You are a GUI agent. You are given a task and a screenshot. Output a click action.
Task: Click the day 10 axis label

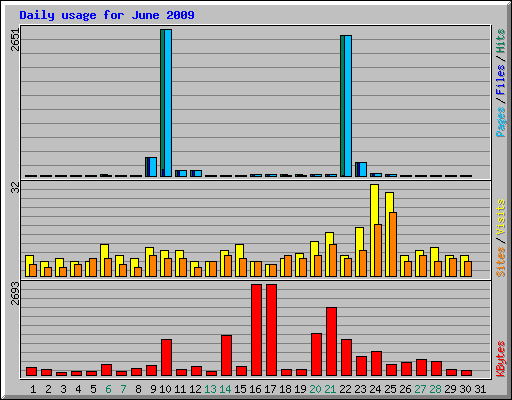click(165, 389)
